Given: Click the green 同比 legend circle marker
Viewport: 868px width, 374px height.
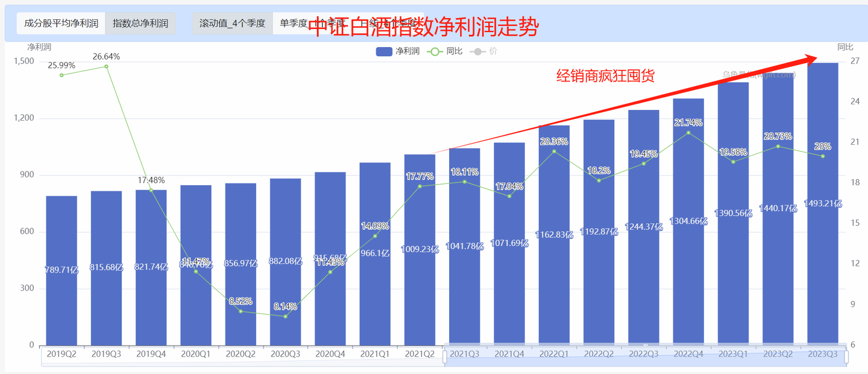Looking at the screenshot, I should (x=435, y=51).
